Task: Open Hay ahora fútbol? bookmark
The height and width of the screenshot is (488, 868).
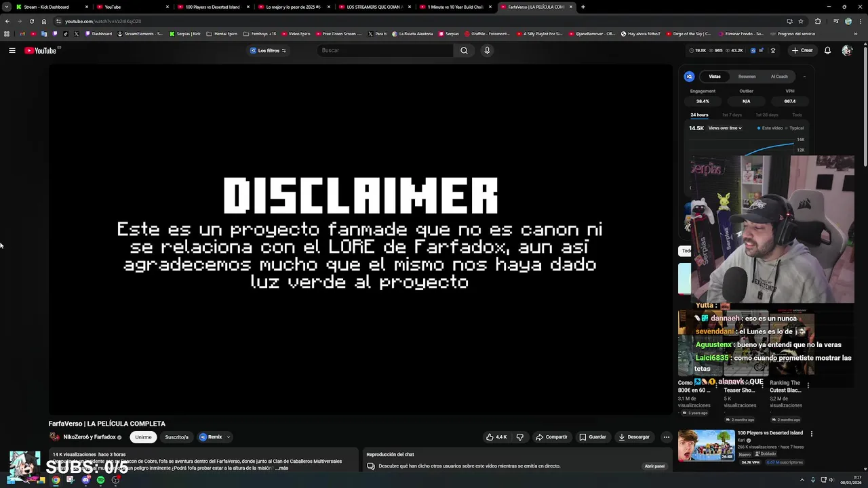Action: [x=641, y=34]
